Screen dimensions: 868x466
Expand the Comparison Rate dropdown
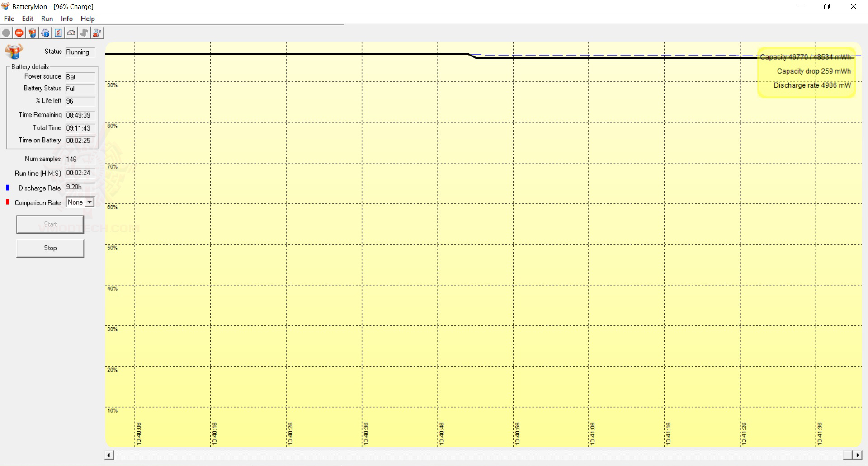[90, 202]
